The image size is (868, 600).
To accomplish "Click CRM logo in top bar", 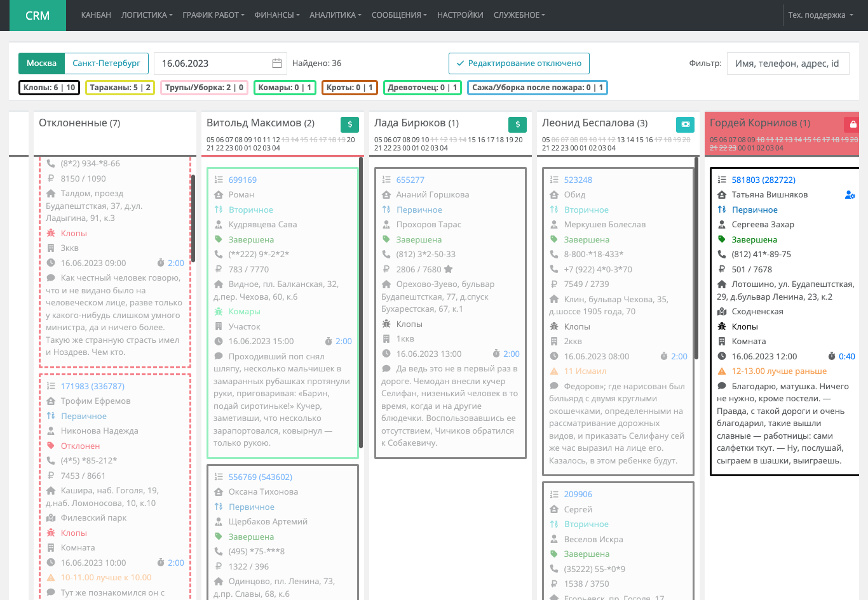I will point(37,15).
